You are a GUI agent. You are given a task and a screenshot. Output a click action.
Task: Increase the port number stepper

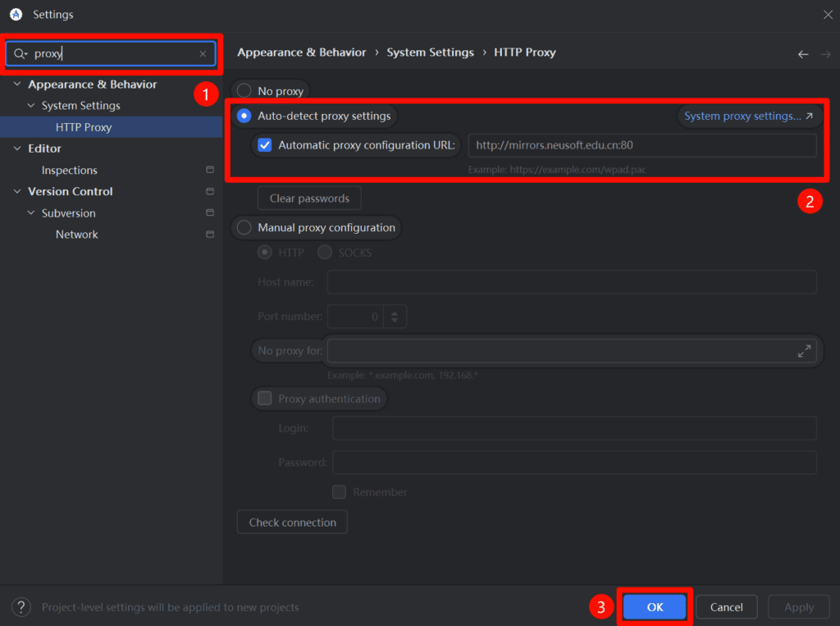coord(395,312)
